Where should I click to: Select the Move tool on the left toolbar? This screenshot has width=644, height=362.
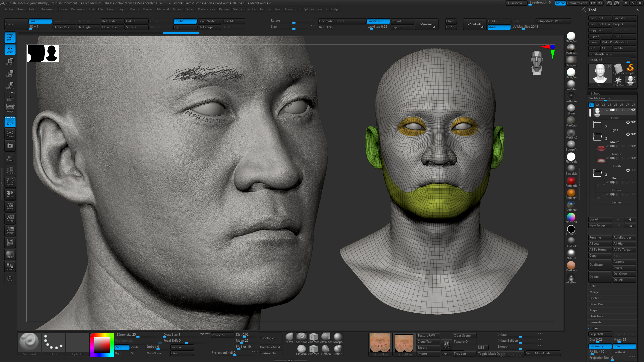[x=10, y=61]
